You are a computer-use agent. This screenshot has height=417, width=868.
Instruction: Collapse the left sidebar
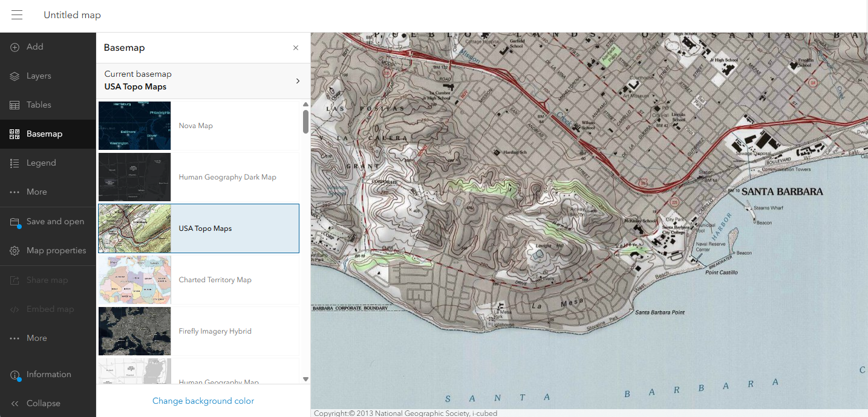click(x=15, y=404)
